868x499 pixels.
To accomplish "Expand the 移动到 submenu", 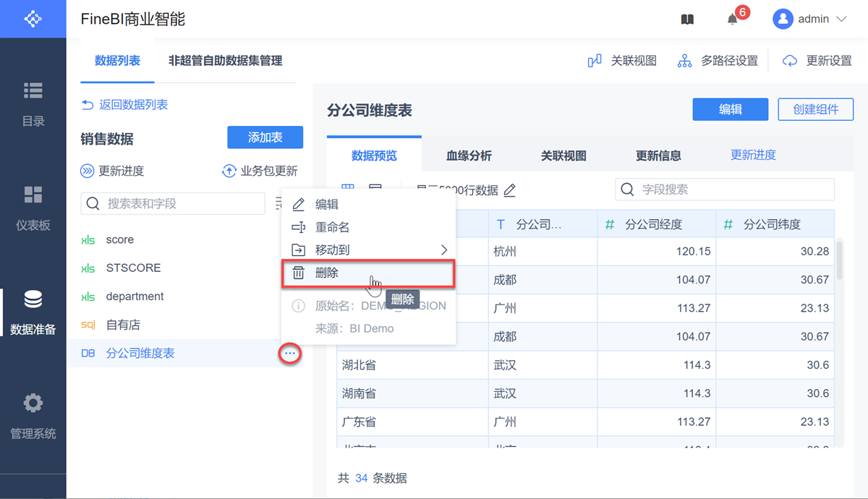I will (369, 250).
